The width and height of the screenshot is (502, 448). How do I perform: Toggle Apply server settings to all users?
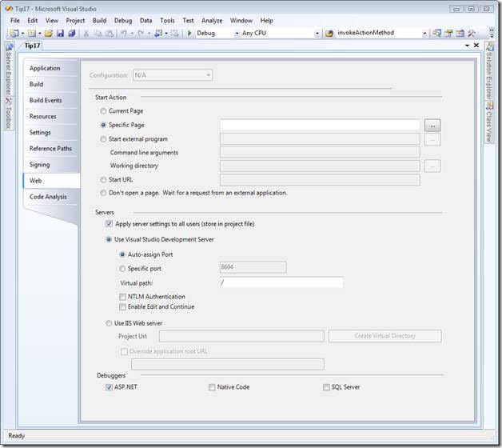point(110,224)
